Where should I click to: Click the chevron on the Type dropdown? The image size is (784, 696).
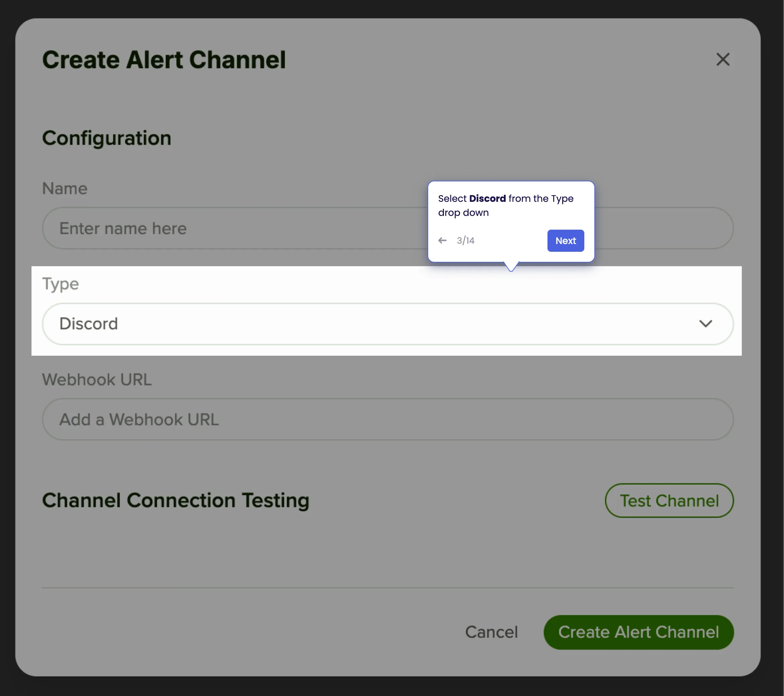705,324
